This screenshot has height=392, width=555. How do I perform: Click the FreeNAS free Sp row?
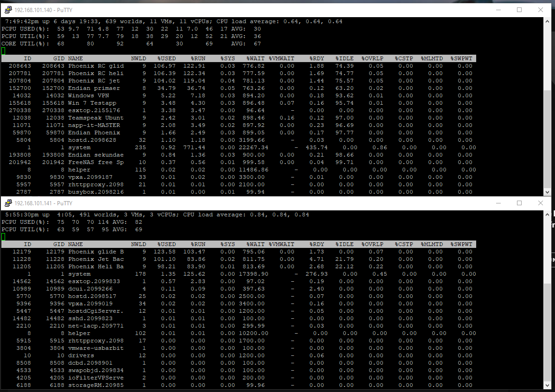[x=96, y=162]
